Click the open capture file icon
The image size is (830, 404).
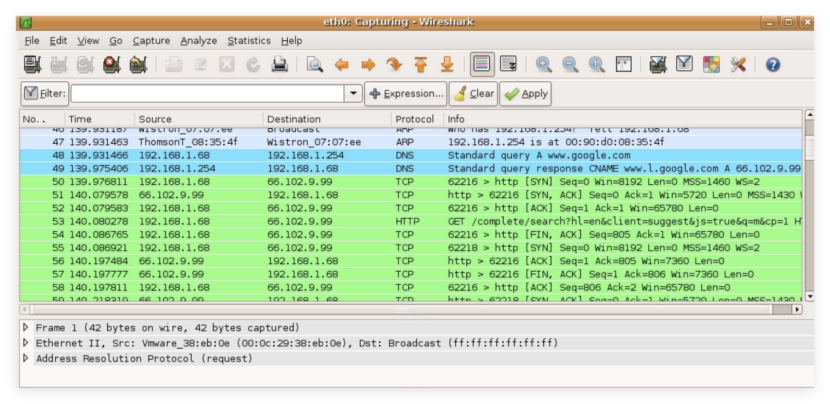pos(174,65)
